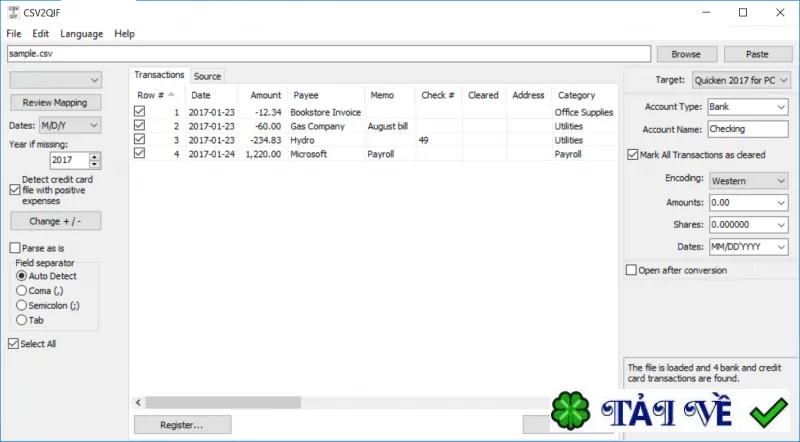Screen dimensions: 800x442
Task: Click the horizontal scrollbar left arrow
Action: [138, 403]
